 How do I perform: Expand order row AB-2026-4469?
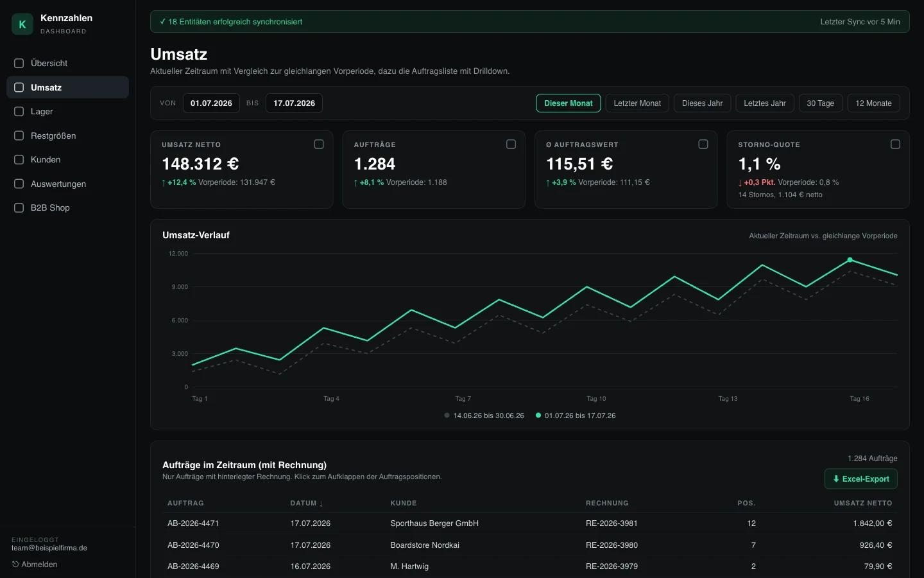[x=530, y=566]
